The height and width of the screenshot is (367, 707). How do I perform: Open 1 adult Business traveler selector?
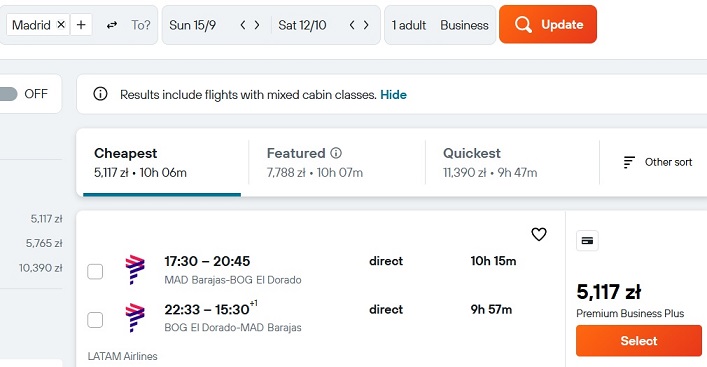(x=440, y=25)
